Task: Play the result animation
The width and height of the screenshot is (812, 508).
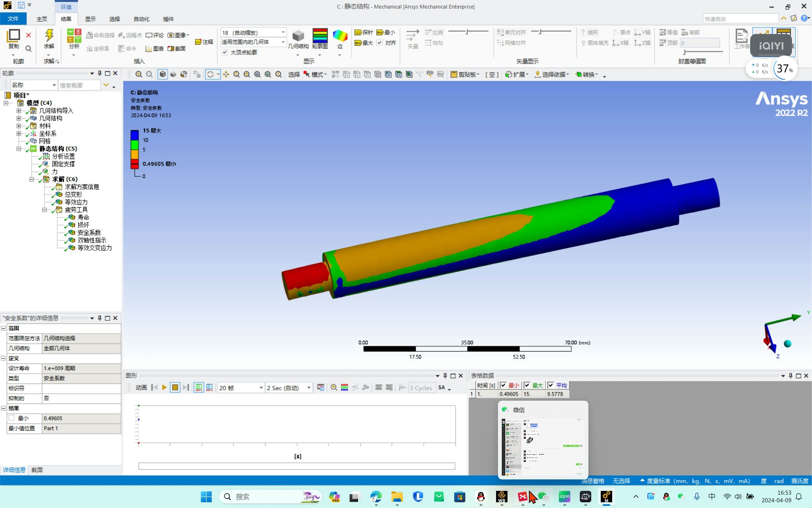Action: pos(164,387)
